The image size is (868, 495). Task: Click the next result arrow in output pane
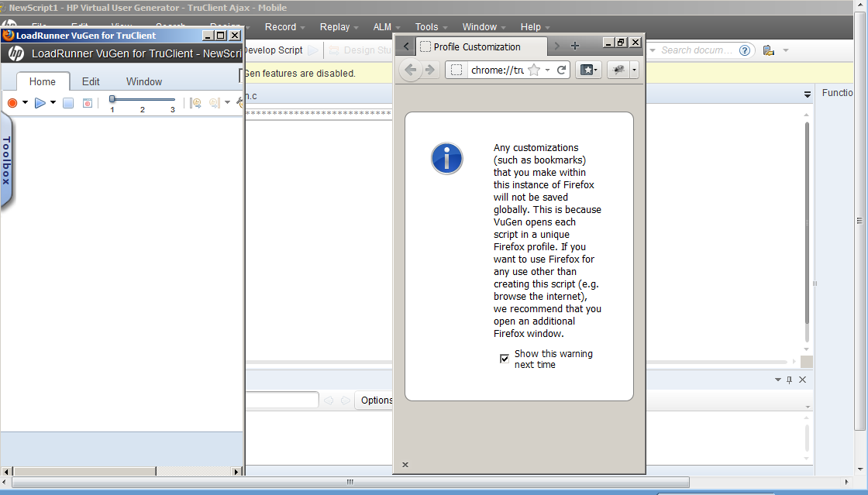click(x=346, y=400)
